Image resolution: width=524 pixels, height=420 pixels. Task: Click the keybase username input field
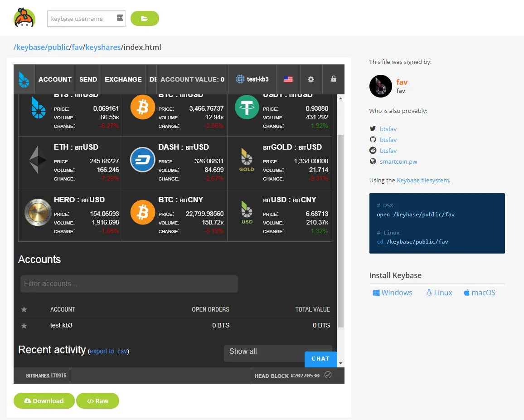(x=86, y=19)
